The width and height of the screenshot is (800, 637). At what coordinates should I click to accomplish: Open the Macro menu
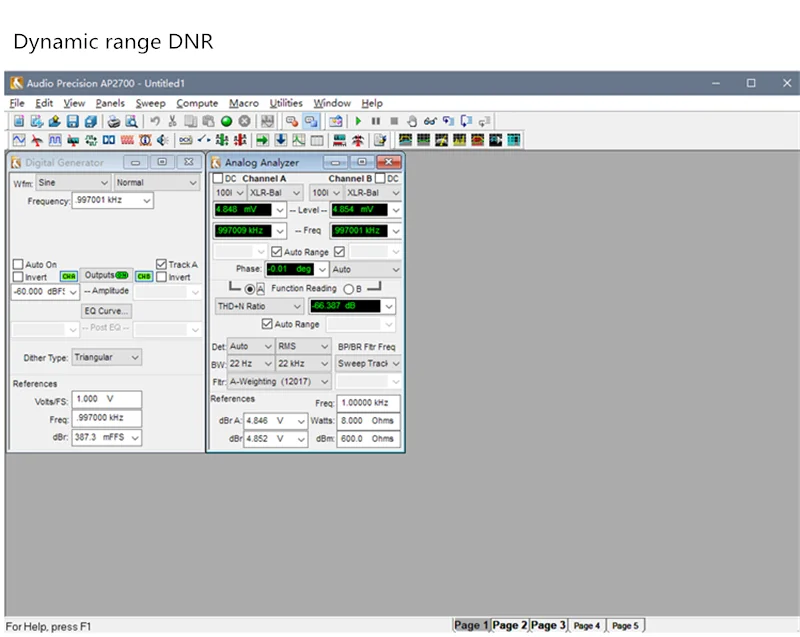point(244,103)
